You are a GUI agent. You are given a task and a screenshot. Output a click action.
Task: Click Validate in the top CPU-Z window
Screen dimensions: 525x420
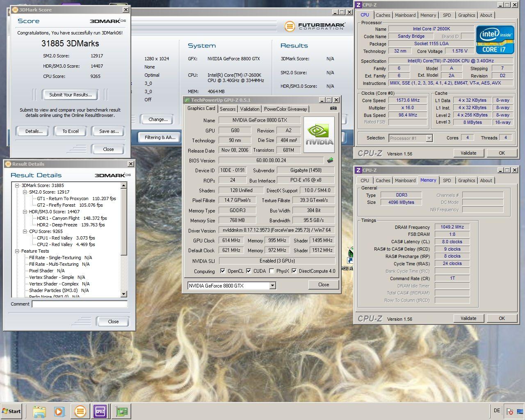pos(468,153)
